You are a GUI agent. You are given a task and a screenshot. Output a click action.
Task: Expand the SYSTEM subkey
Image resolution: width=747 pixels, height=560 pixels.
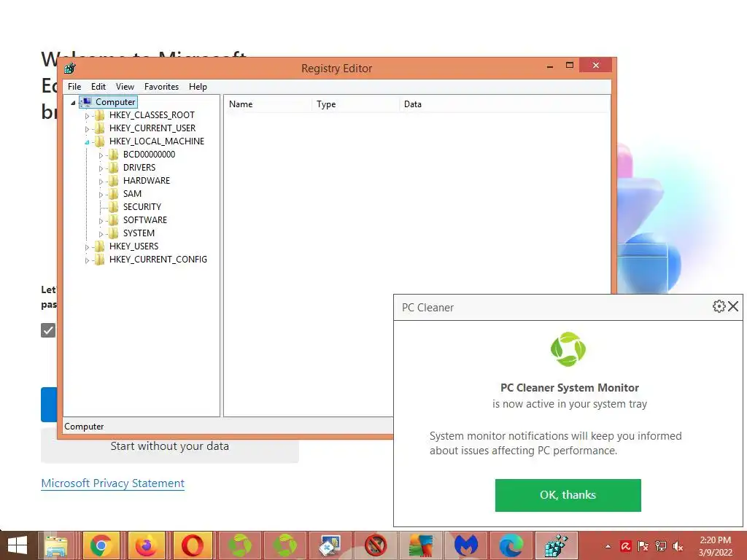pyautogui.click(x=101, y=234)
